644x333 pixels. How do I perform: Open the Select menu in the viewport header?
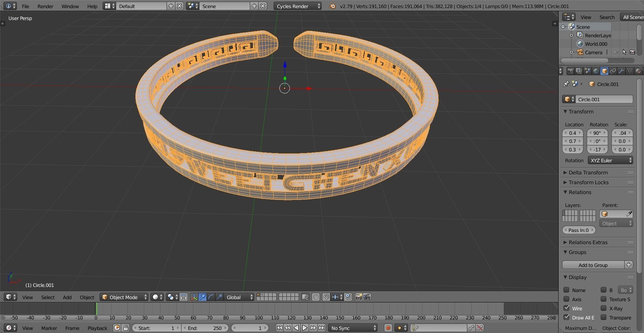(x=48, y=297)
